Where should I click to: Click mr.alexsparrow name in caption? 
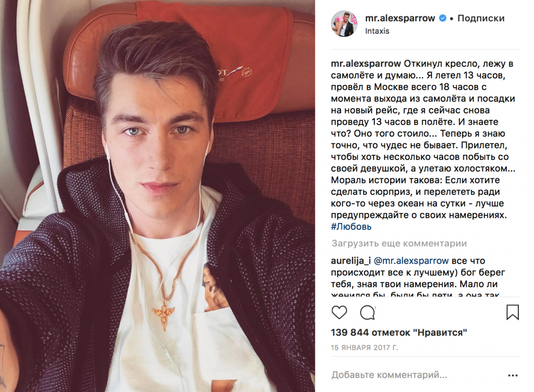[366, 64]
